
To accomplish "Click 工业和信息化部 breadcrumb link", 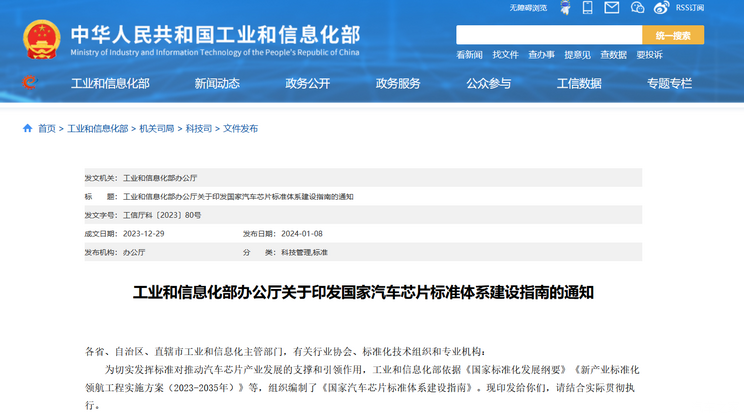I will coord(98,129).
